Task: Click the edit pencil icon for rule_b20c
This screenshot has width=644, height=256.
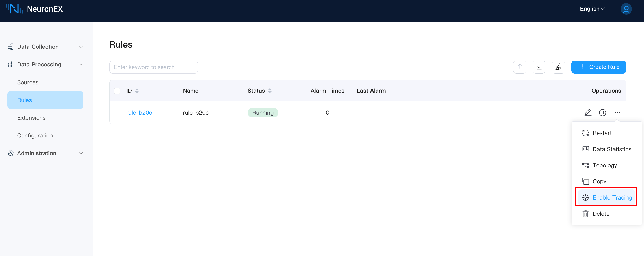Action: (x=588, y=113)
